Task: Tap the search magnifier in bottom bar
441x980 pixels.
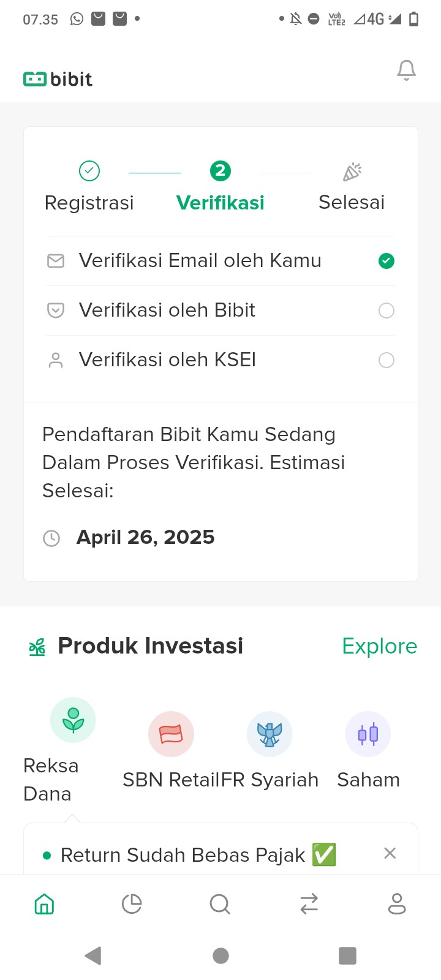Action: pos(219,904)
